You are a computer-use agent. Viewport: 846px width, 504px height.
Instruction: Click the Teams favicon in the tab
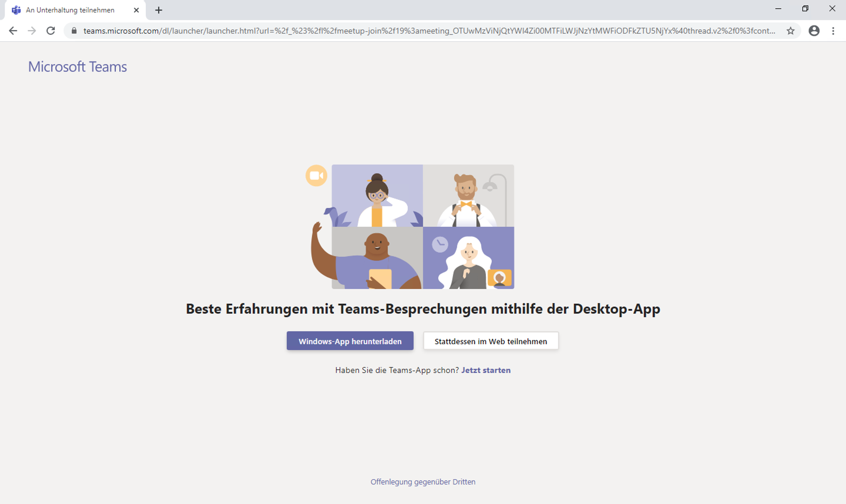[16, 10]
